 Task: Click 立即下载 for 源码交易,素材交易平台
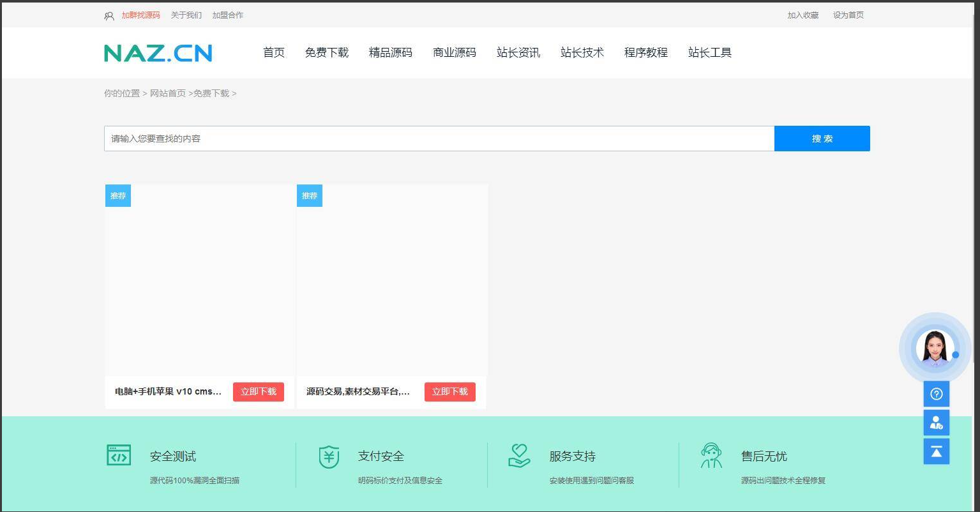(x=449, y=392)
